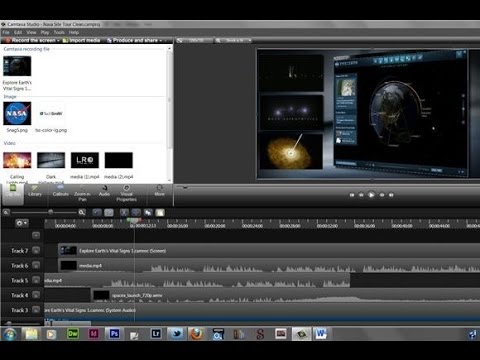Click the Paste icon in timeline toolbar
This screenshot has width=480, height=360.
pyautogui.click(x=160, y=212)
